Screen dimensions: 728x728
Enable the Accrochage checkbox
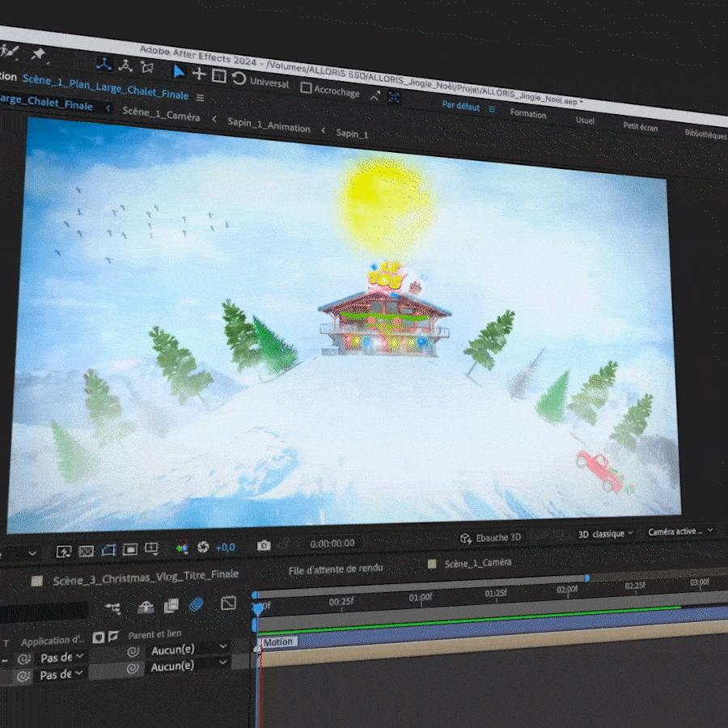click(306, 87)
